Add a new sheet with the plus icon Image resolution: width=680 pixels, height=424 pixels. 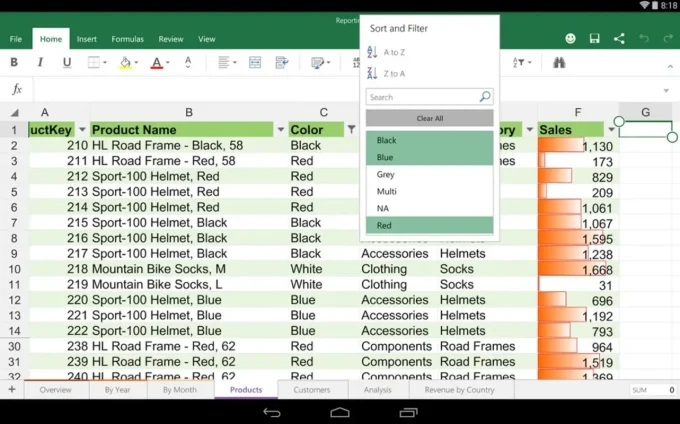pos(12,390)
